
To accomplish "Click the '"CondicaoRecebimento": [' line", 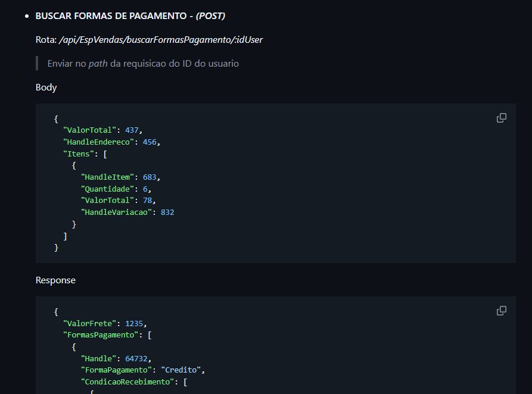I will pyautogui.click(x=134, y=382).
